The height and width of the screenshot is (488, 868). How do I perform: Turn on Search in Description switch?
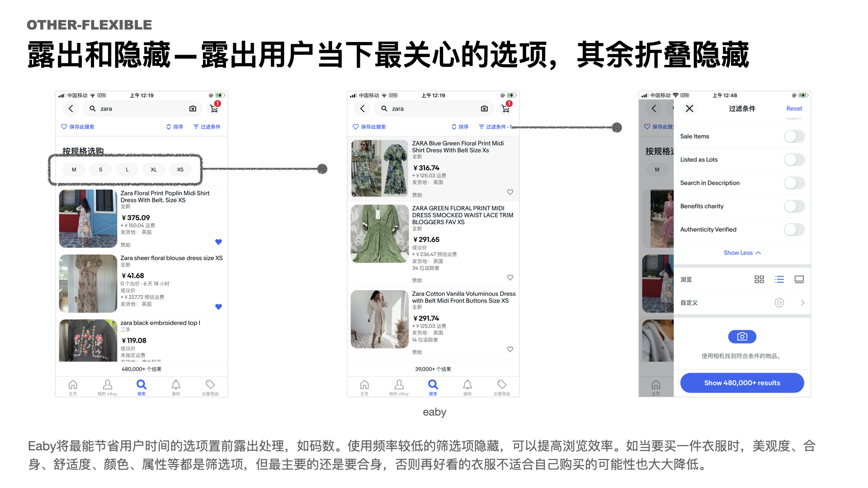794,183
